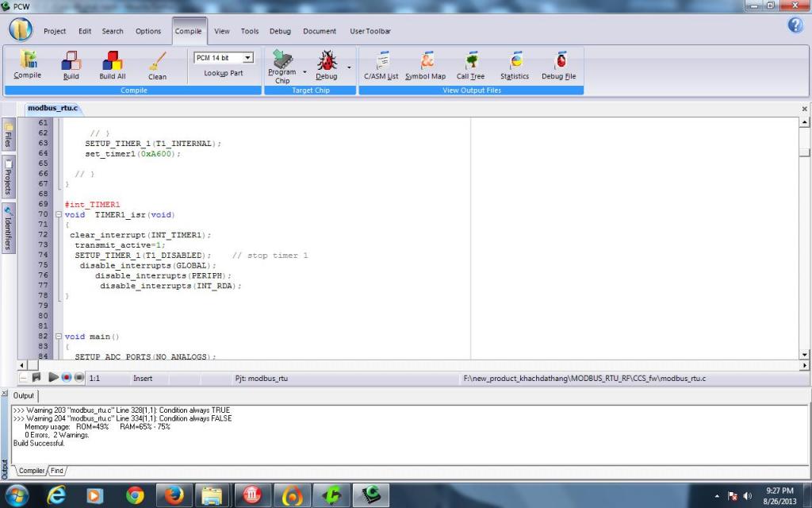The height and width of the screenshot is (508, 812).
Task: Click the macro record button in status bar
Action: [x=67, y=378]
